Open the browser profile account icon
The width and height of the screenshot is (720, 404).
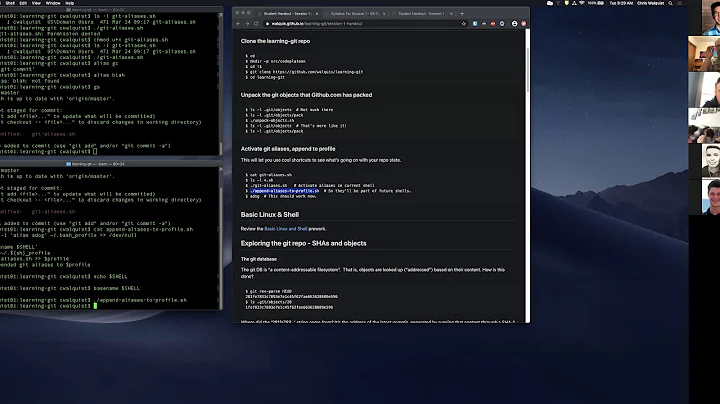coord(514,23)
